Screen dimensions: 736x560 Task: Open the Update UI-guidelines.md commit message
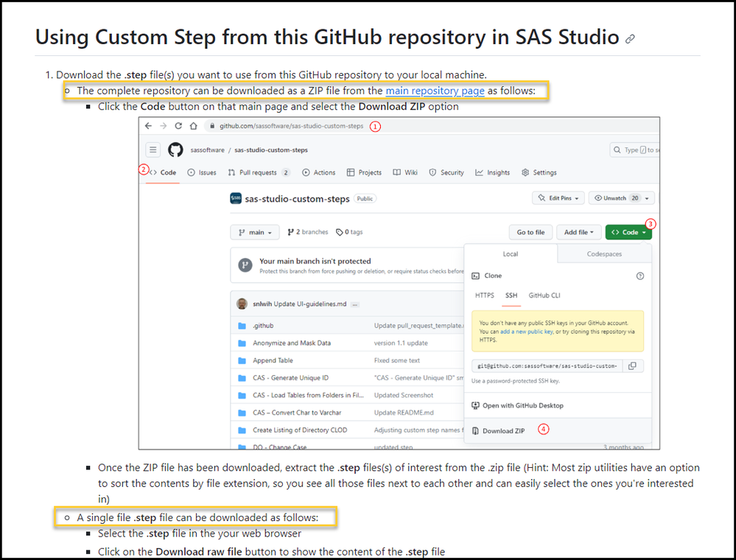coord(309,304)
